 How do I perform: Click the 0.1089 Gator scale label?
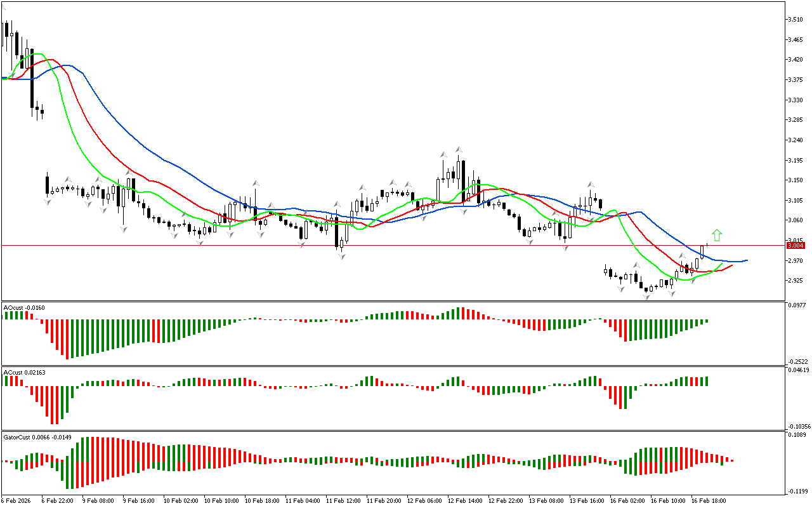tap(797, 435)
